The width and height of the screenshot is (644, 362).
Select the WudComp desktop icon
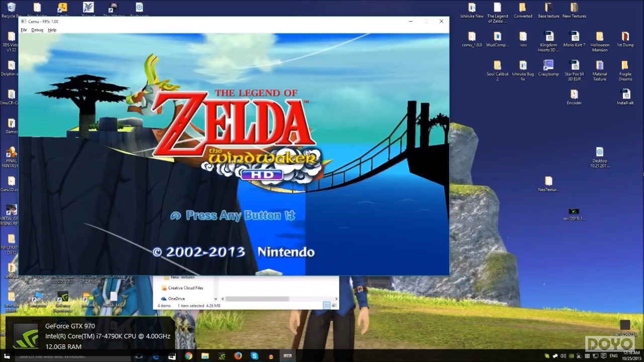click(x=498, y=39)
